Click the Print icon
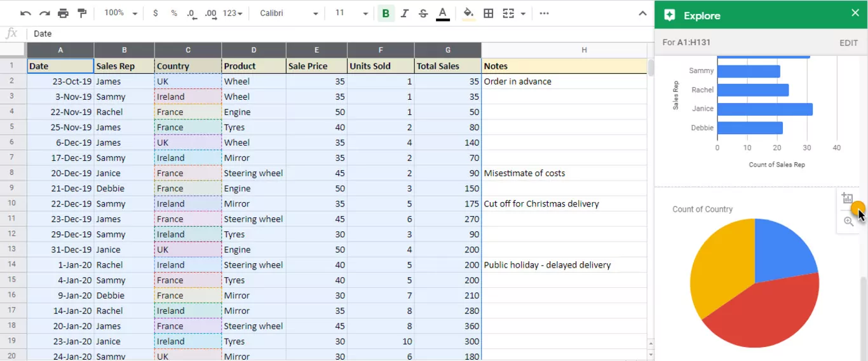This screenshot has height=361, width=868. tap(63, 13)
